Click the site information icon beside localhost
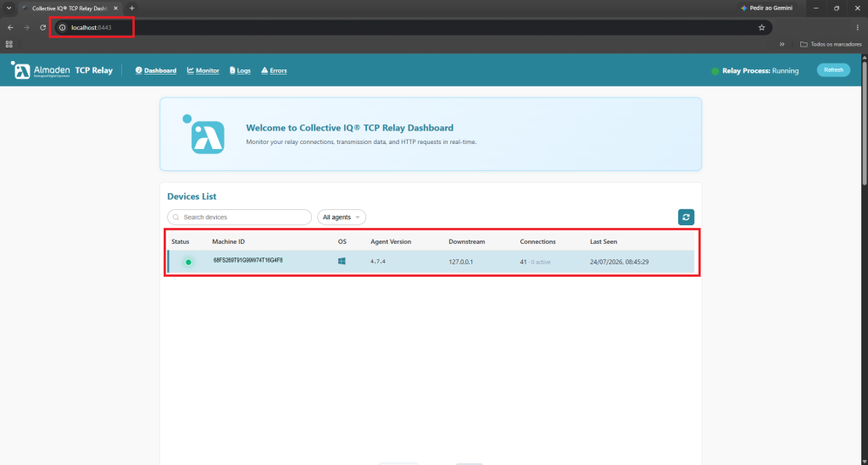 (63, 28)
